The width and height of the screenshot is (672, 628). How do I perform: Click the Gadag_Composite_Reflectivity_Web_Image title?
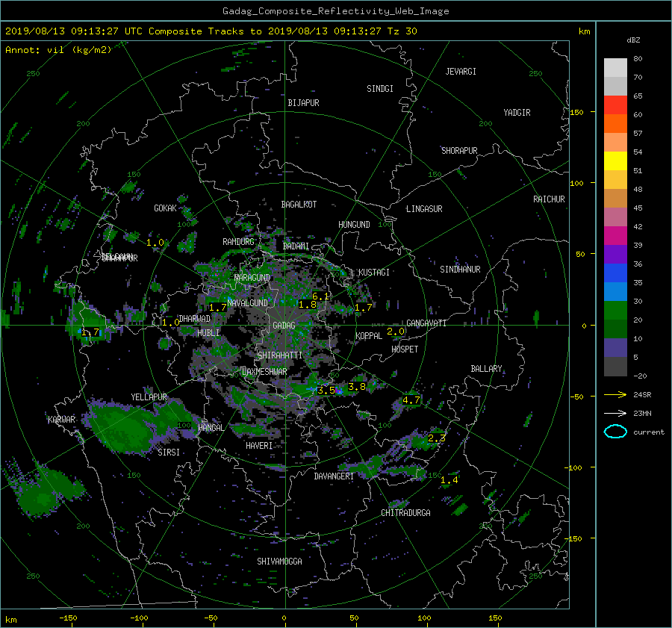pos(335,11)
